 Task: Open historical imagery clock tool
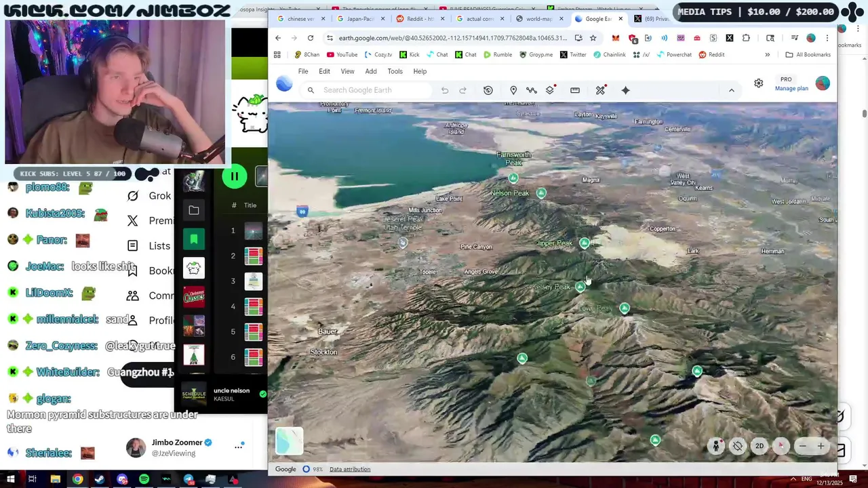pos(488,90)
